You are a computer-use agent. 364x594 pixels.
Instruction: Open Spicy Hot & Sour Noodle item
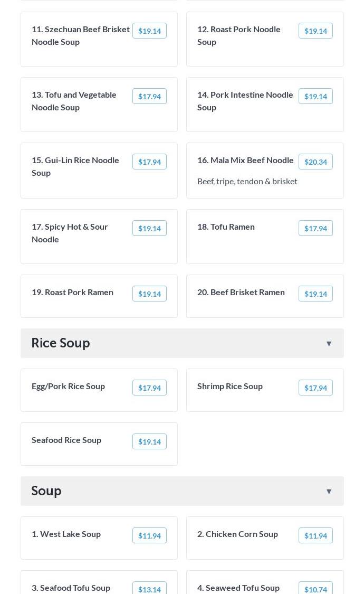coord(70,233)
